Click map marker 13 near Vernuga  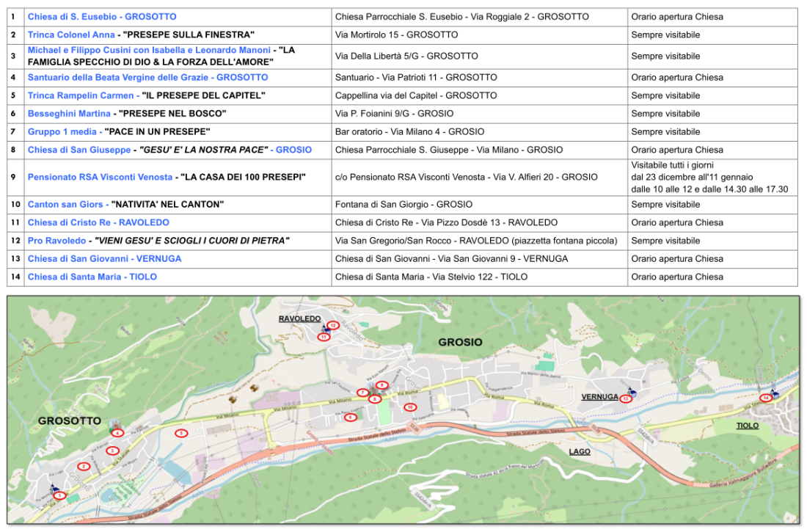coord(625,398)
